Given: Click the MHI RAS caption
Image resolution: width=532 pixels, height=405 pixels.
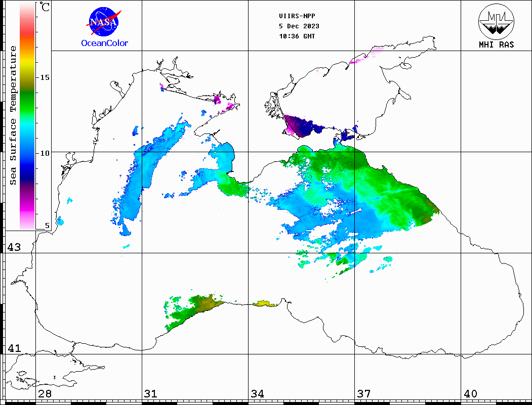Looking at the screenshot, I should pos(496,44).
